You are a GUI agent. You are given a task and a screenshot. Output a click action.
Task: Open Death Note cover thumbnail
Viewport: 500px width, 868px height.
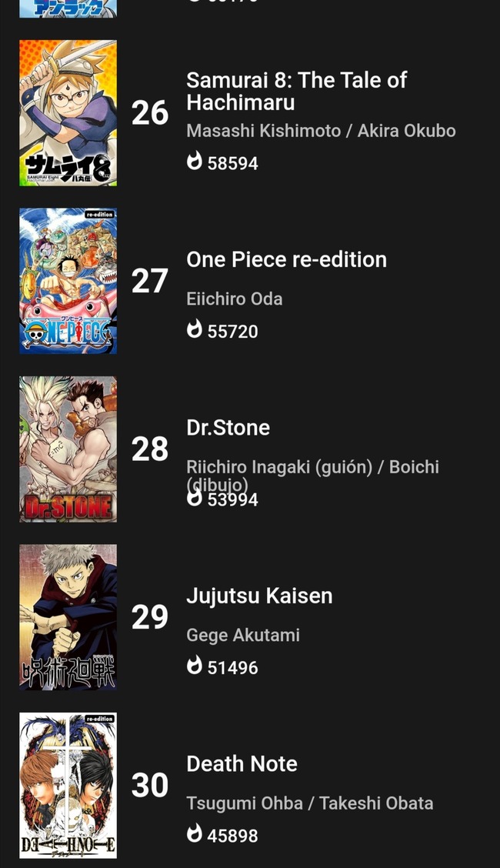pos(68,786)
